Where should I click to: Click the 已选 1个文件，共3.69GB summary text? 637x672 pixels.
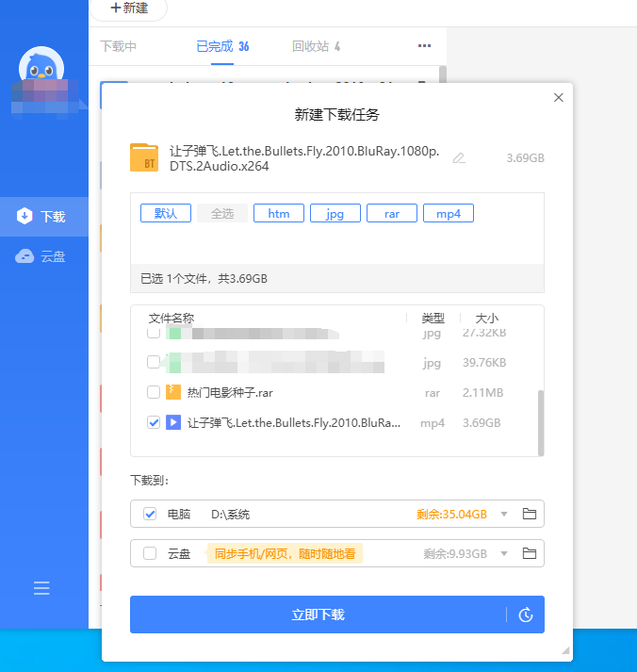204,279
